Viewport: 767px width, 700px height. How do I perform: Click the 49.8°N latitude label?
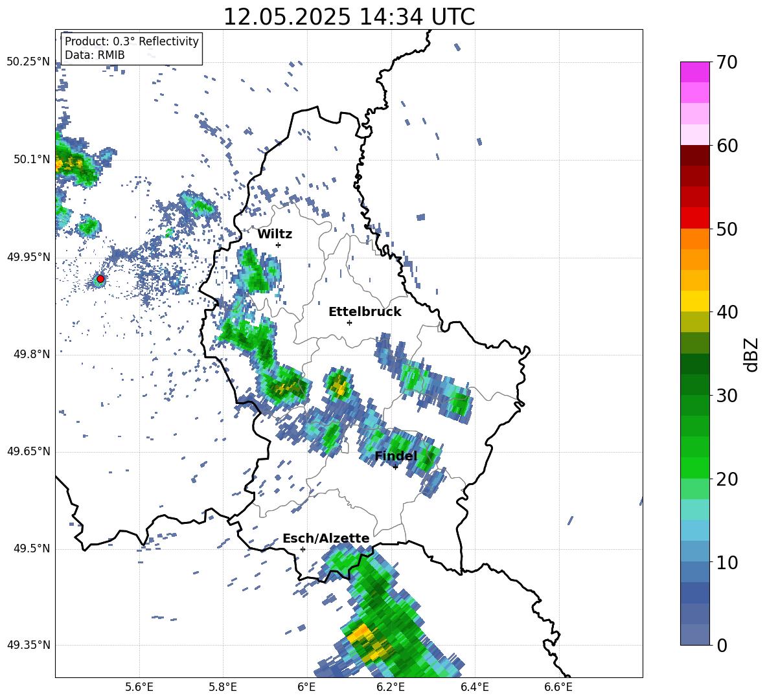tap(32, 354)
